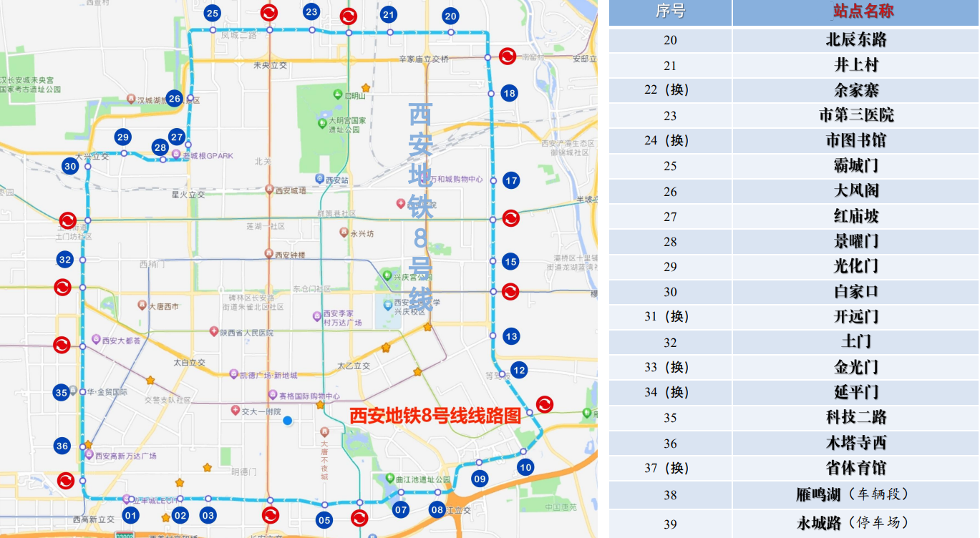The height and width of the screenshot is (538, 980).
Task: Select the 大风阁 station name cell
Action: click(856, 191)
